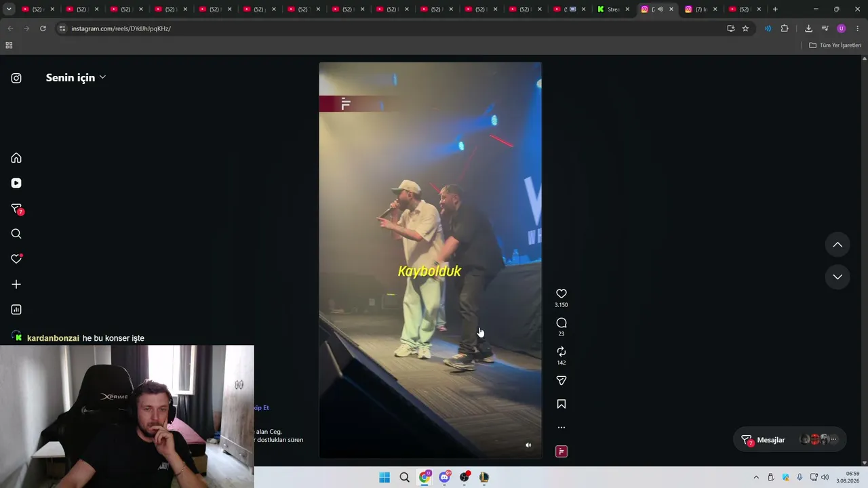Open Chrome Downloads icon
Image resolution: width=868 pixels, height=488 pixels.
pos(808,28)
